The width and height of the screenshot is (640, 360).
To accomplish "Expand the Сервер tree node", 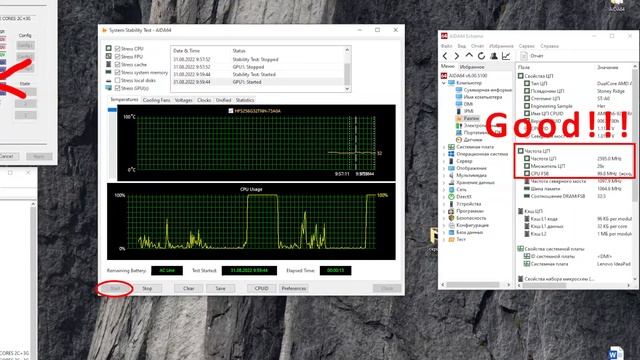I will 444,161.
